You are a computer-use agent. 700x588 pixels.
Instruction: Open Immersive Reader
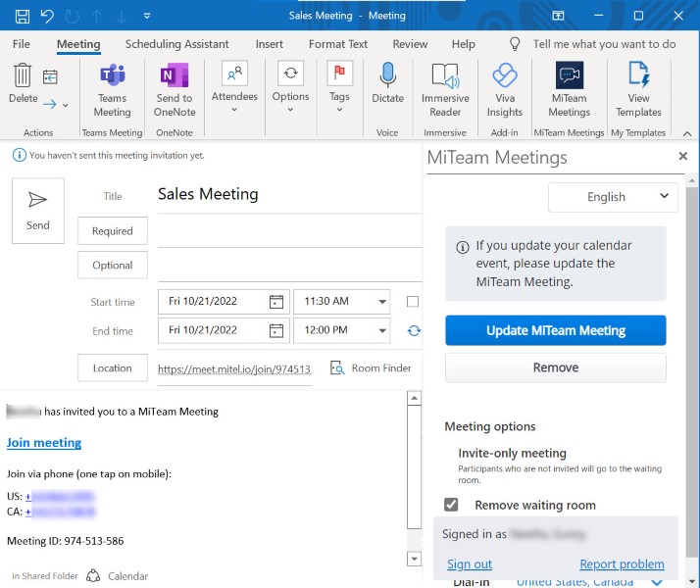click(445, 77)
